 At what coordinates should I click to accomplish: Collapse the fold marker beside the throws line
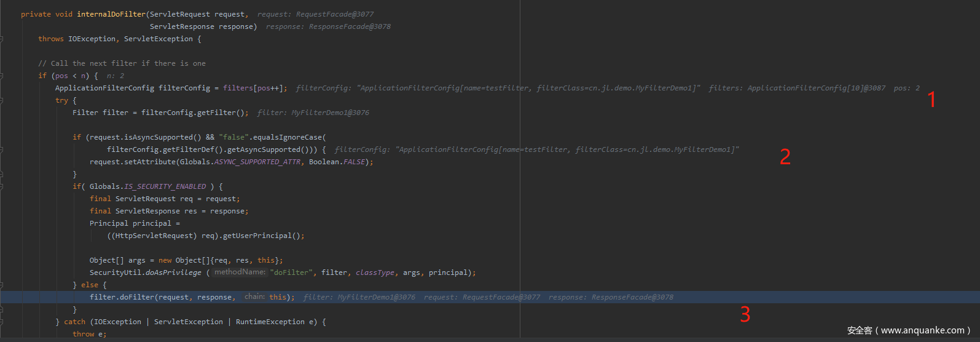point(2,39)
